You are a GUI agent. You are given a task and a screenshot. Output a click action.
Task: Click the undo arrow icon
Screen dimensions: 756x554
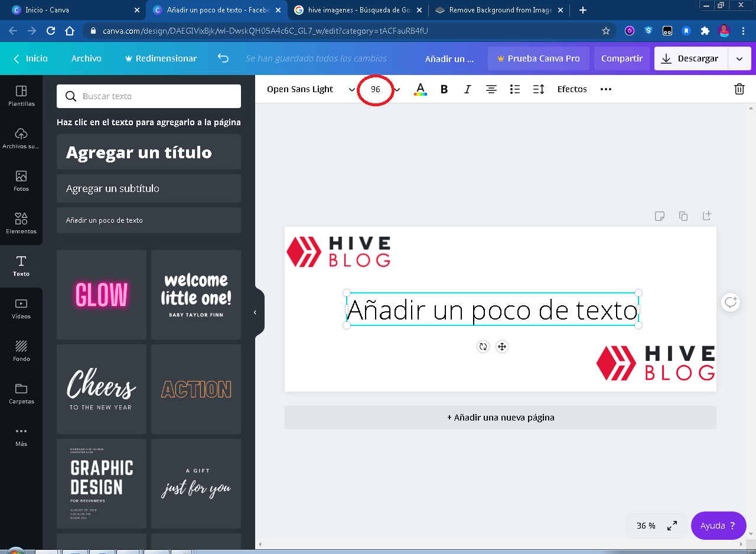pyautogui.click(x=223, y=58)
